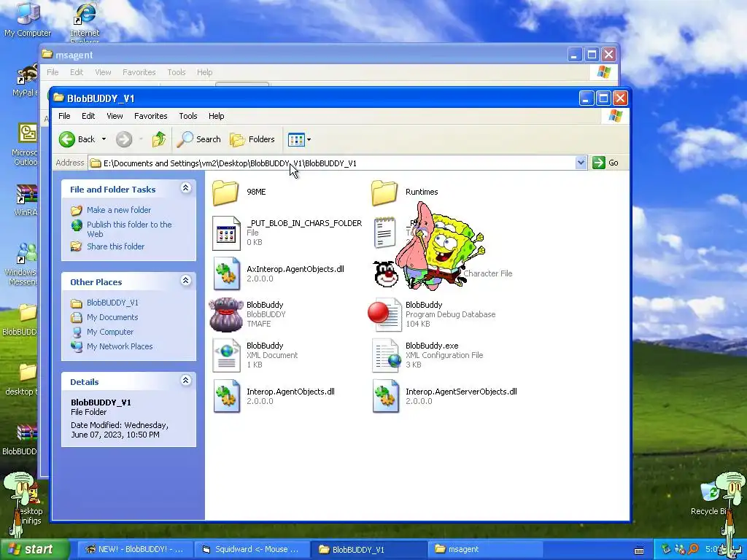
Task: Go to My Documents in Other Places
Action: tap(112, 317)
